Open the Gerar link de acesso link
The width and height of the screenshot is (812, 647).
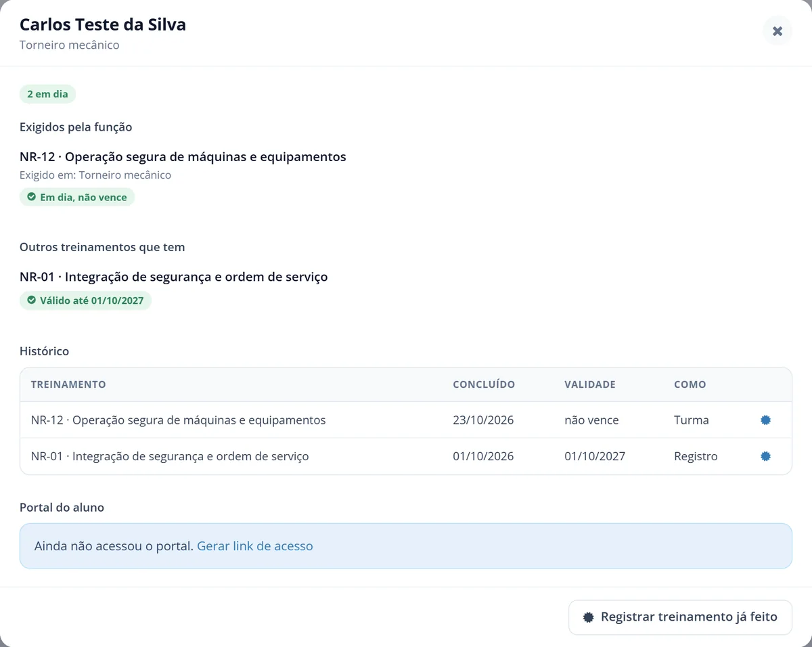[x=255, y=546]
